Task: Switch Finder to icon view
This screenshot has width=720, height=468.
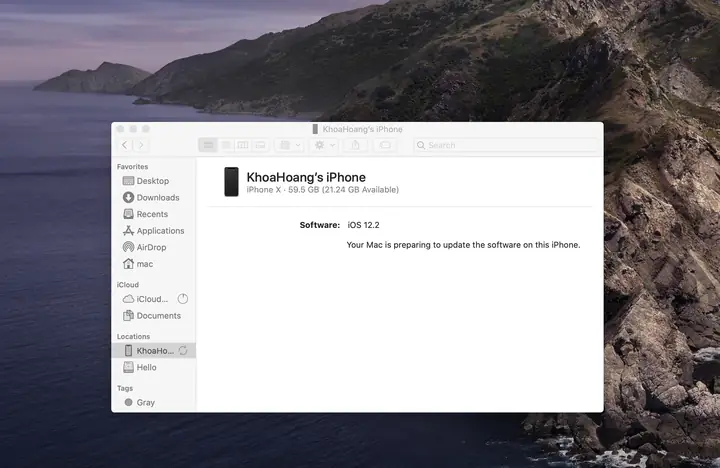Action: pyautogui.click(x=208, y=145)
